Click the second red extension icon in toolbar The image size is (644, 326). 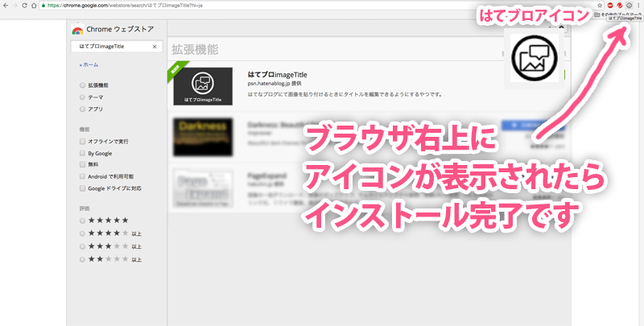pos(620,6)
